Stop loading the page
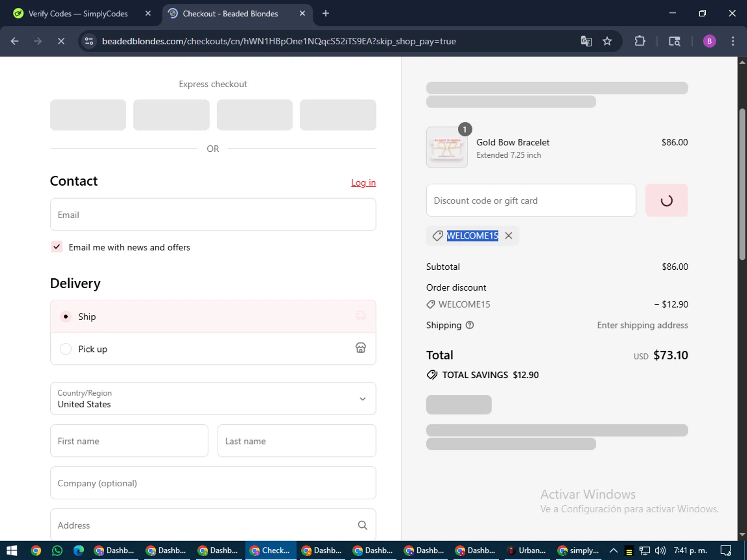Image resolution: width=747 pixels, height=560 pixels. (x=61, y=41)
